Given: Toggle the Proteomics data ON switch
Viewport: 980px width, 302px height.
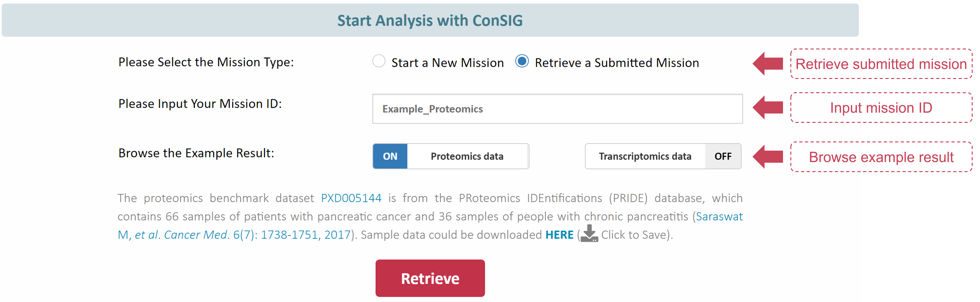Looking at the screenshot, I should tap(390, 156).
